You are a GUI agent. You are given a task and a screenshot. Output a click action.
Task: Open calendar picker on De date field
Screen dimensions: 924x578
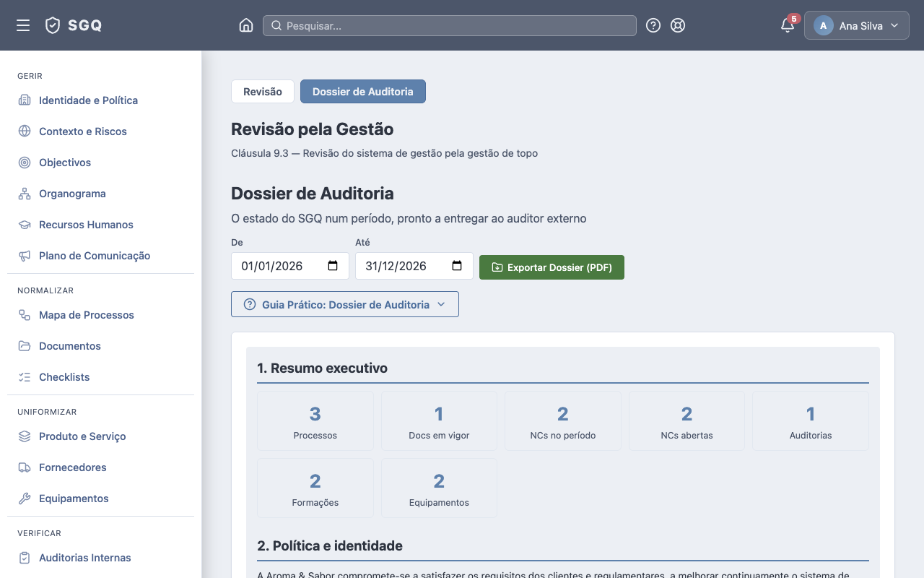point(333,266)
